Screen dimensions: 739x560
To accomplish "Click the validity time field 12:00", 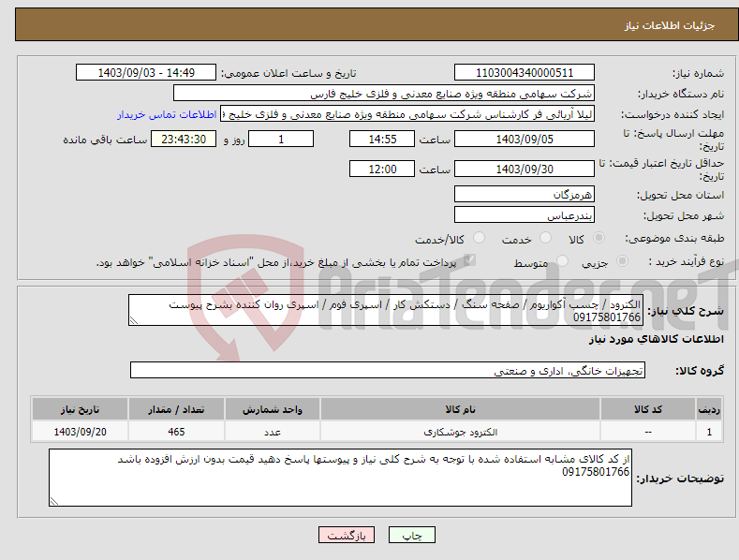I will point(382,169).
